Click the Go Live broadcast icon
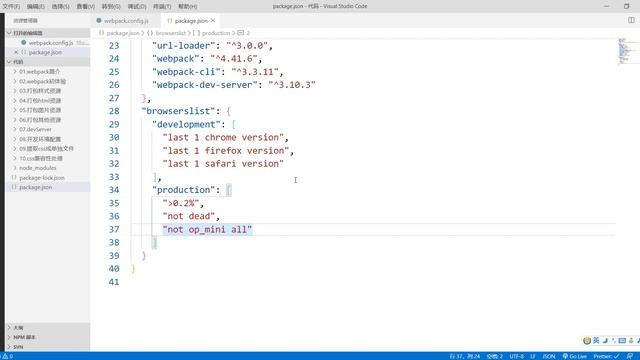This screenshot has width=640, height=360. (x=565, y=356)
